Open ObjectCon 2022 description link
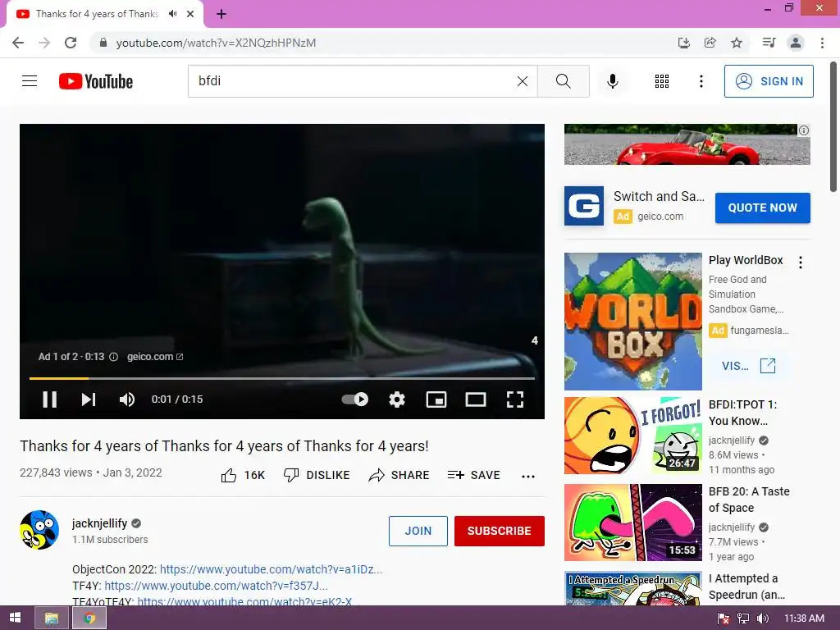The width and height of the screenshot is (840, 630). [x=271, y=569]
